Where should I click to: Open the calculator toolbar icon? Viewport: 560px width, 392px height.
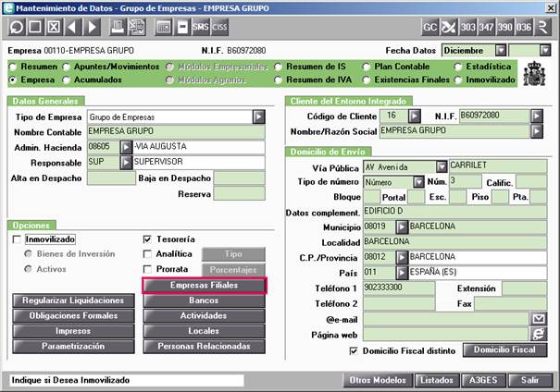click(x=164, y=27)
